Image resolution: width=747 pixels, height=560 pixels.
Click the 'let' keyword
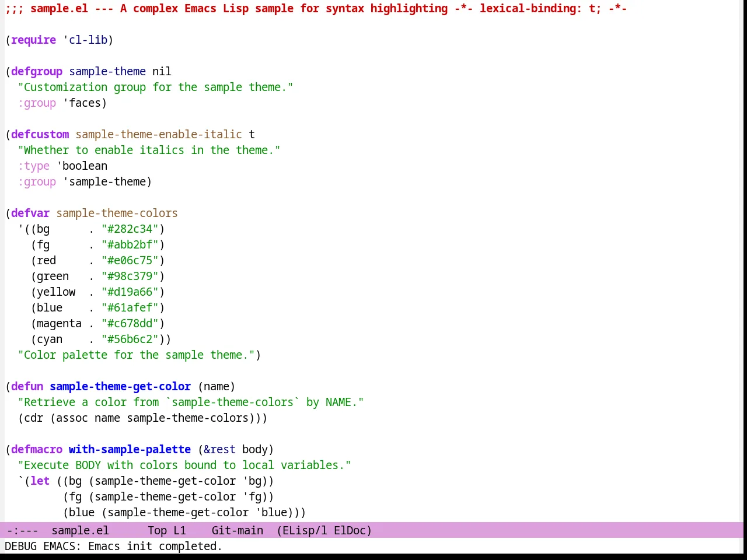tap(40, 481)
